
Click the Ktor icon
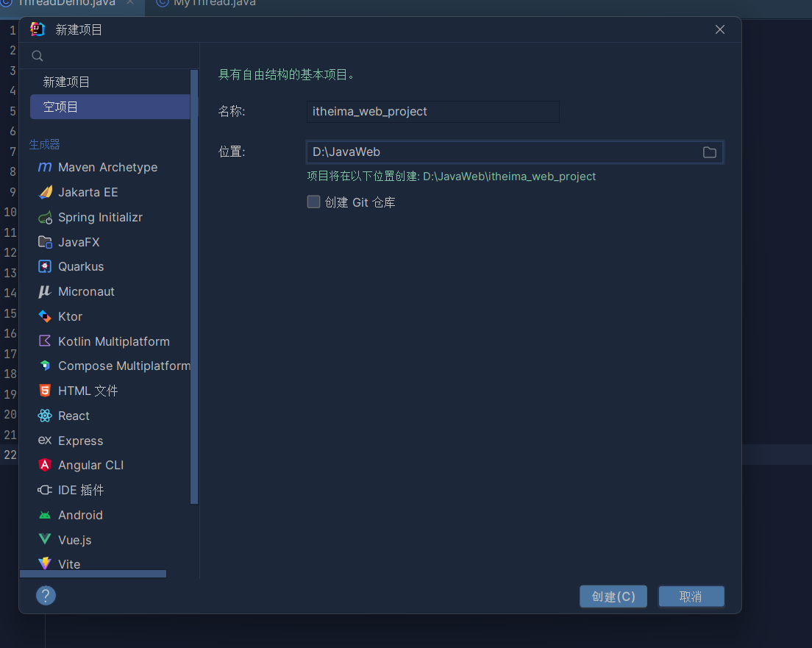[45, 316]
